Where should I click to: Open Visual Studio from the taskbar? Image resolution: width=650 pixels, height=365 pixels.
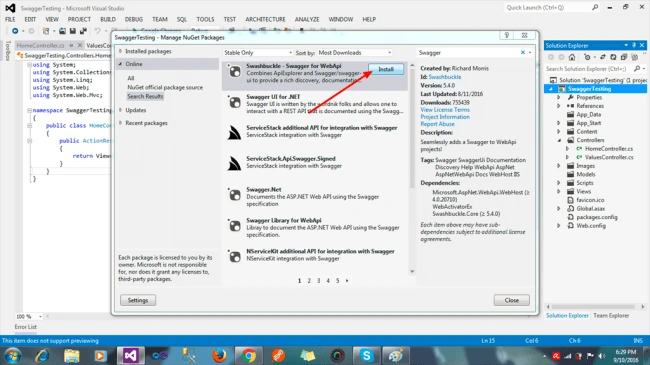130,355
